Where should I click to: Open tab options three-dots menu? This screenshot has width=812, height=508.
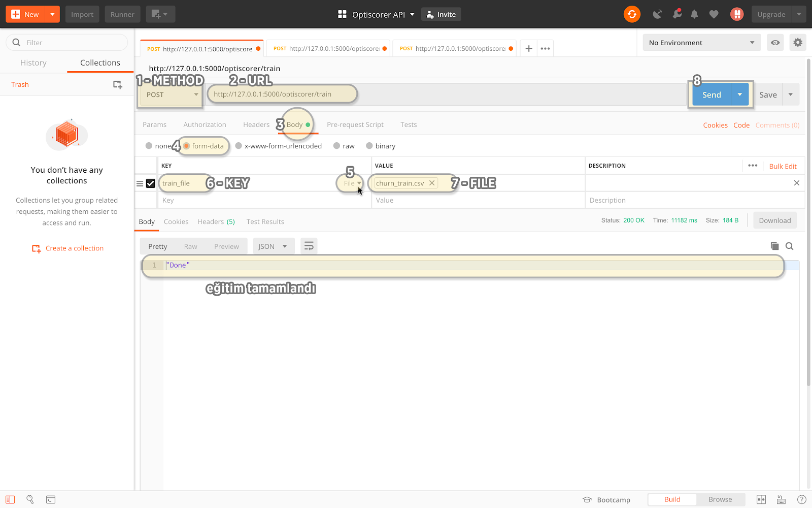pos(545,48)
